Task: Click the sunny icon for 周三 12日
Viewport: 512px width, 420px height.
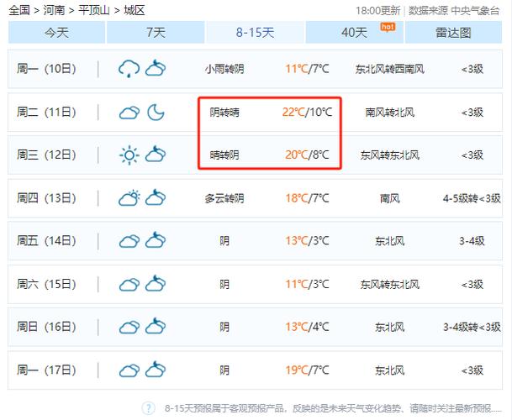Action: [x=129, y=155]
